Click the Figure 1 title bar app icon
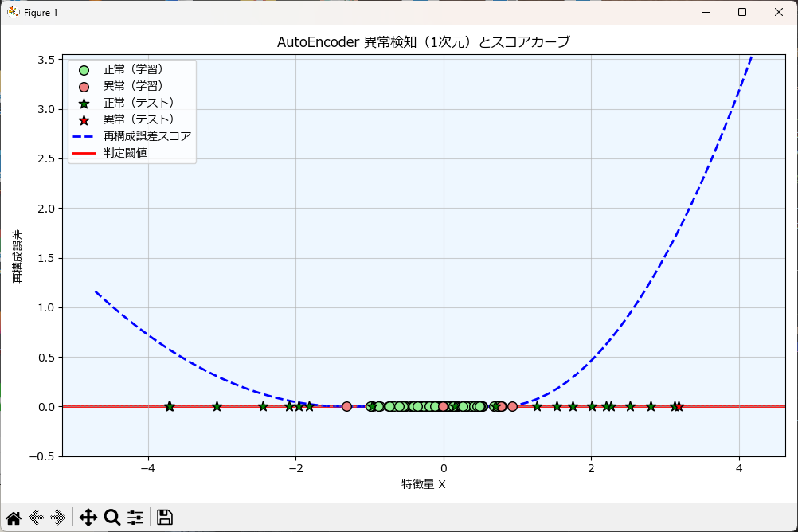This screenshot has height=532, width=798. (14, 13)
